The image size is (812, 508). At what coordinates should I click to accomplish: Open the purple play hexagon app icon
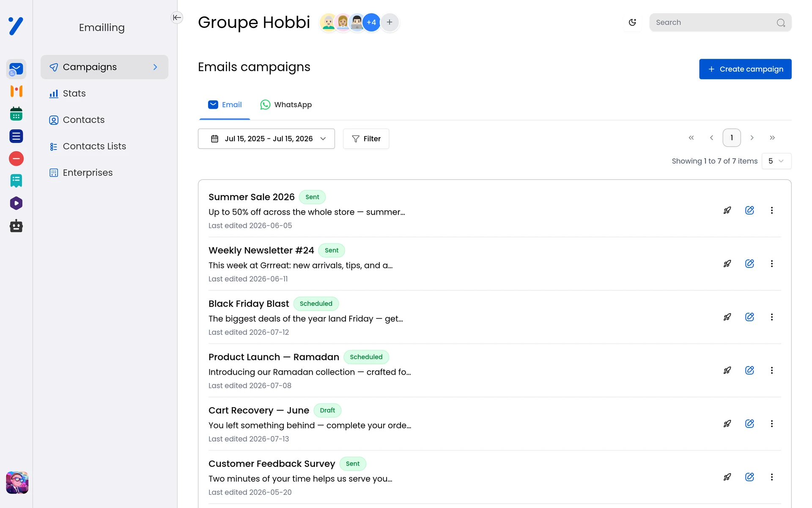[16, 203]
